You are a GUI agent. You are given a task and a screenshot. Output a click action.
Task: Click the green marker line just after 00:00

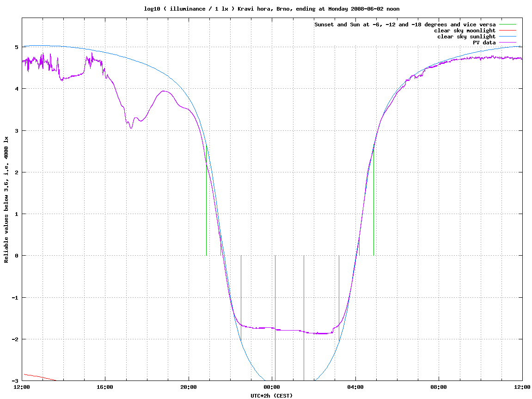pos(275,318)
